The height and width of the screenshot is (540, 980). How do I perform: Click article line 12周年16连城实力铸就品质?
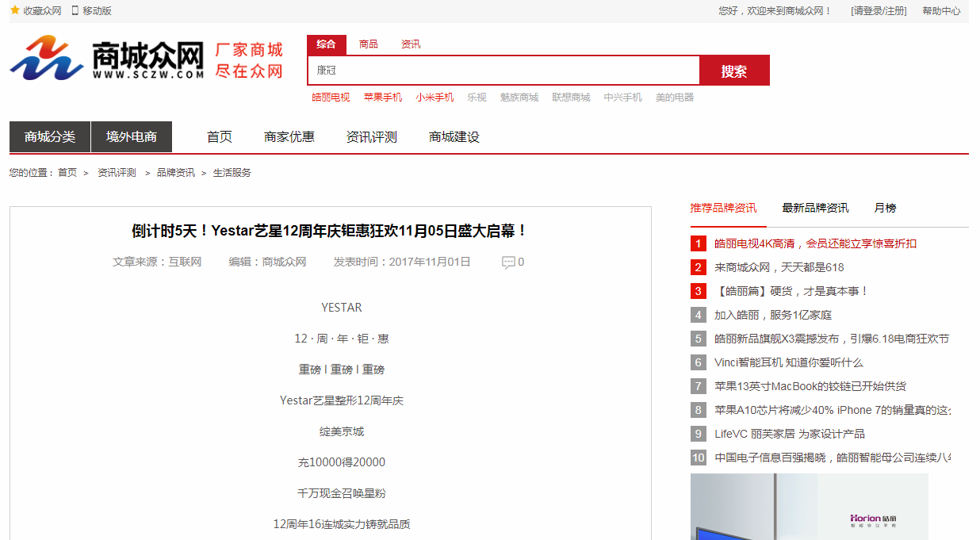pyautogui.click(x=342, y=524)
